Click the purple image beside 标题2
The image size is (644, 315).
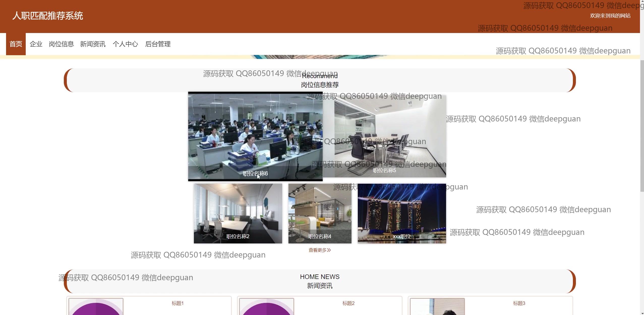tap(267, 307)
